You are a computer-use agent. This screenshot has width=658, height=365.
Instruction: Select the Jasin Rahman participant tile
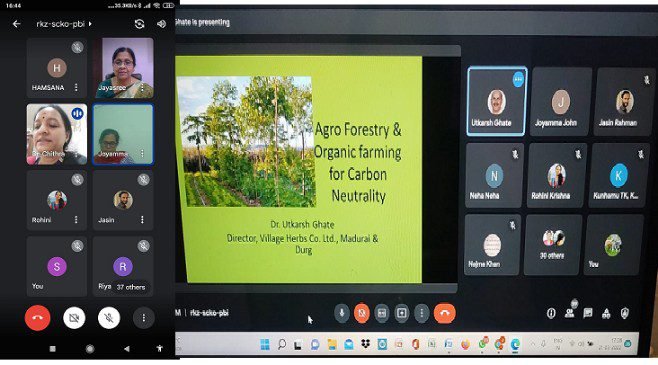[624, 101]
